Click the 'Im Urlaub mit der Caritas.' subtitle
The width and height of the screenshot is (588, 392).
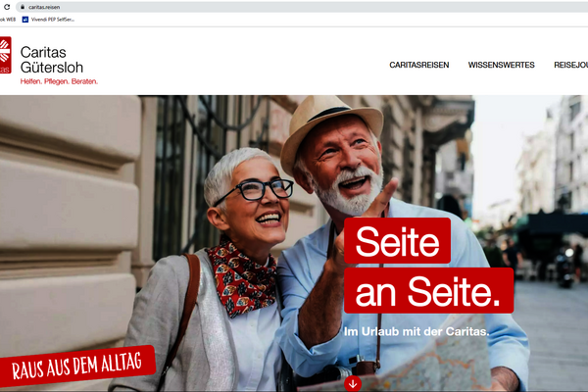coord(416,331)
